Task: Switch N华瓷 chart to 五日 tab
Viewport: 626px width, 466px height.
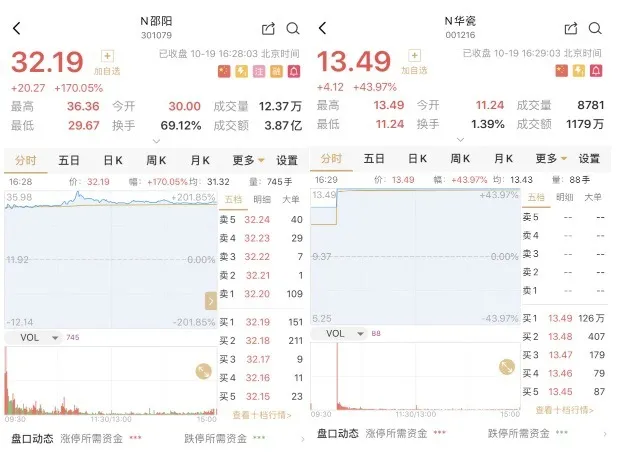Action: (374, 159)
